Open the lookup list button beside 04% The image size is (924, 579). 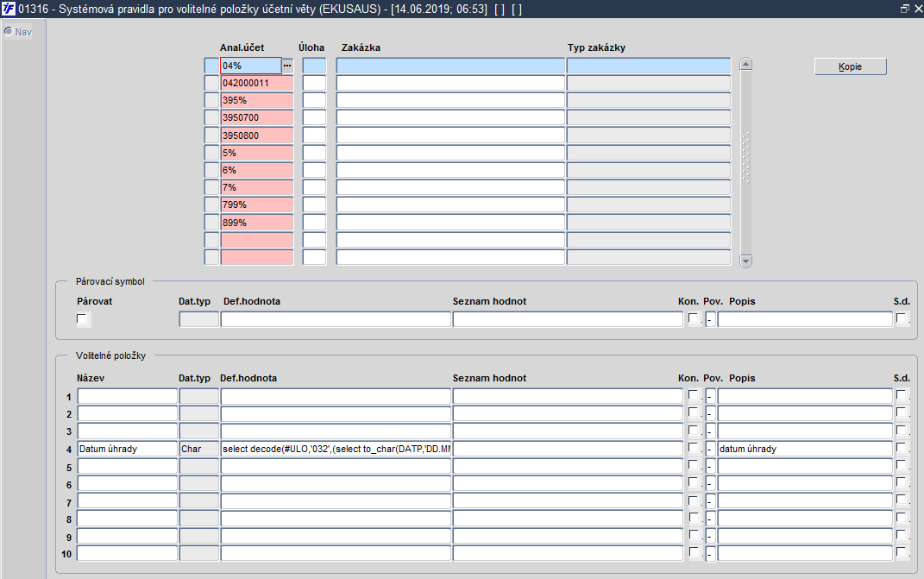pyautogui.click(x=287, y=66)
